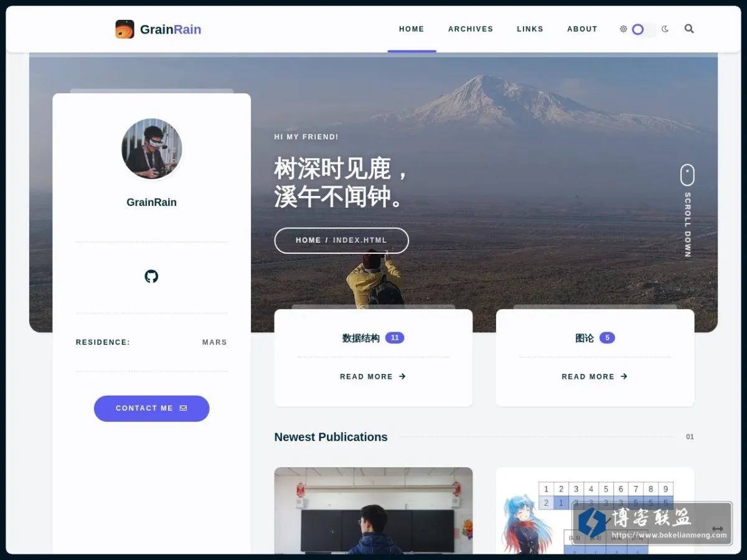Open the ABOUT nav item
The height and width of the screenshot is (560, 747).
click(x=582, y=29)
